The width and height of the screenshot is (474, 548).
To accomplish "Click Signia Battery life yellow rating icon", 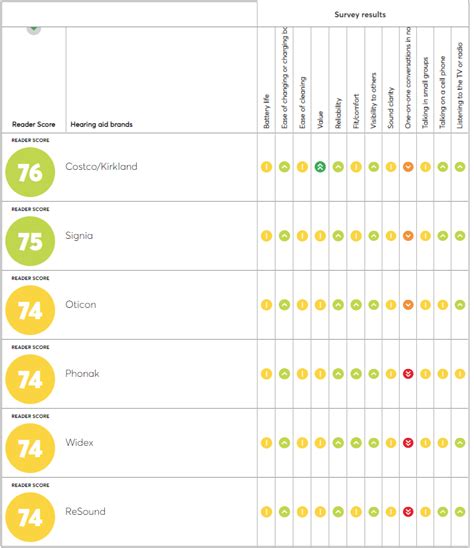I will [266, 236].
